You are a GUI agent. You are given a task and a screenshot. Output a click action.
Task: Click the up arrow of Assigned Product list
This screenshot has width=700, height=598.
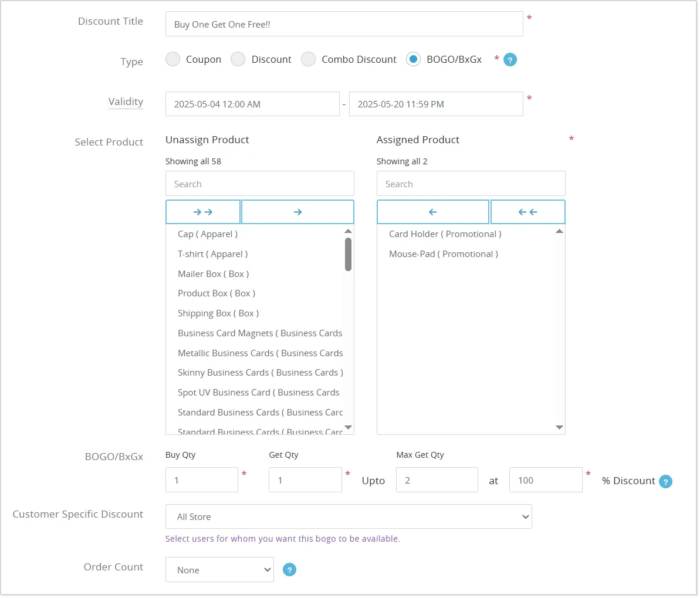(559, 231)
